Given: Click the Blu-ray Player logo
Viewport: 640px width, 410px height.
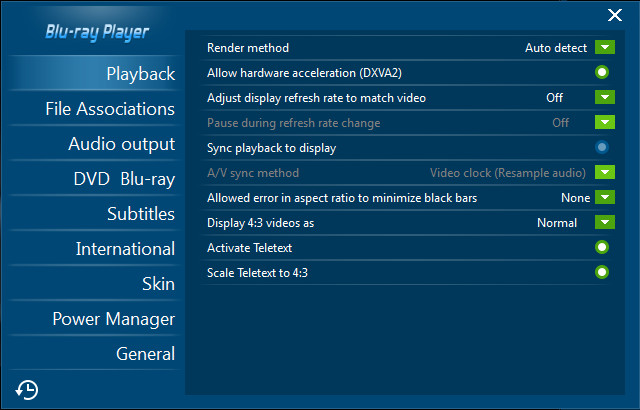Looking at the screenshot, I should point(97,32).
